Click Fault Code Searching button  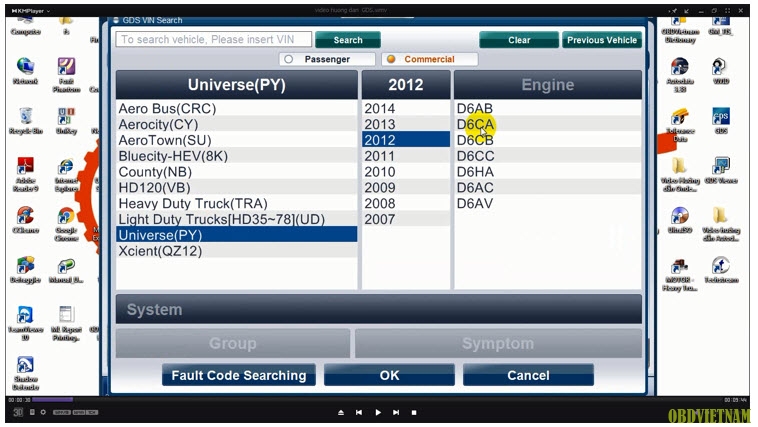tap(239, 375)
